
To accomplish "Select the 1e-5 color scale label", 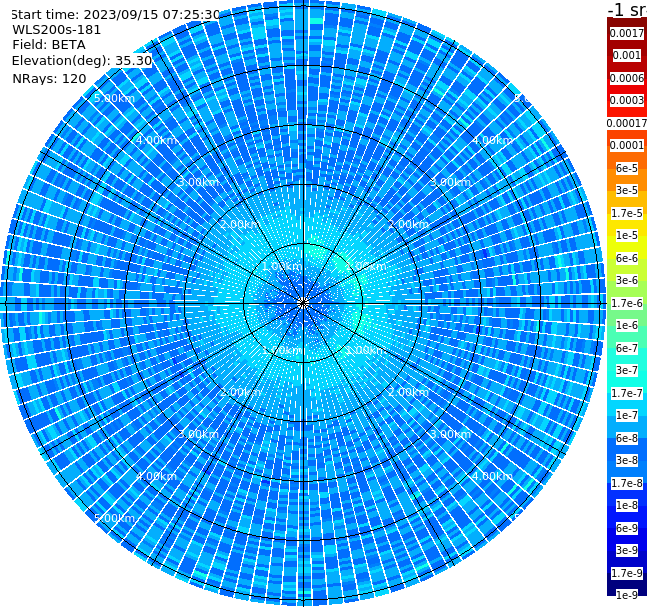I will [x=627, y=235].
